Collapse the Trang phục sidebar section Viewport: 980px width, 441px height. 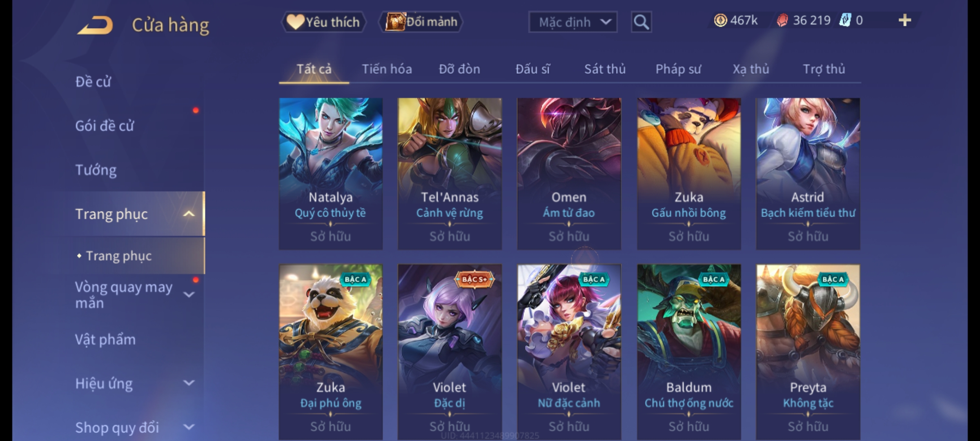(x=189, y=214)
